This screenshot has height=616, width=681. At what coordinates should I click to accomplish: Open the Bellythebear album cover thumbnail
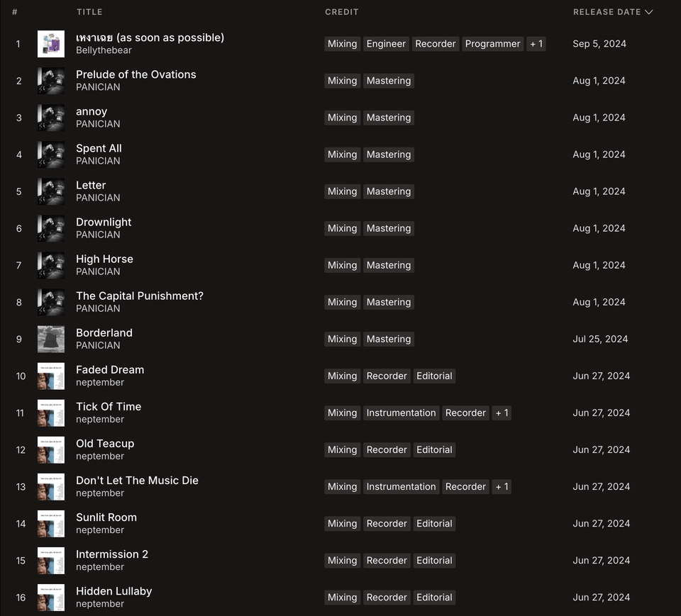coord(51,44)
